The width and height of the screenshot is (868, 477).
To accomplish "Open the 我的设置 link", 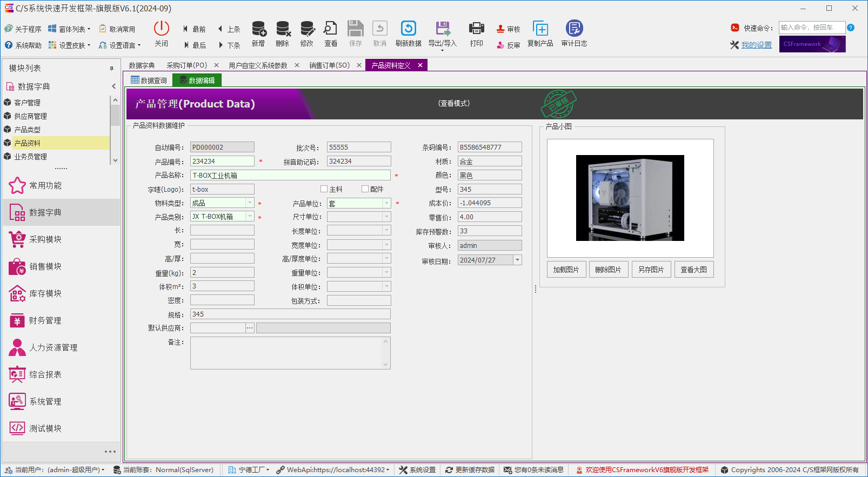I will [757, 45].
